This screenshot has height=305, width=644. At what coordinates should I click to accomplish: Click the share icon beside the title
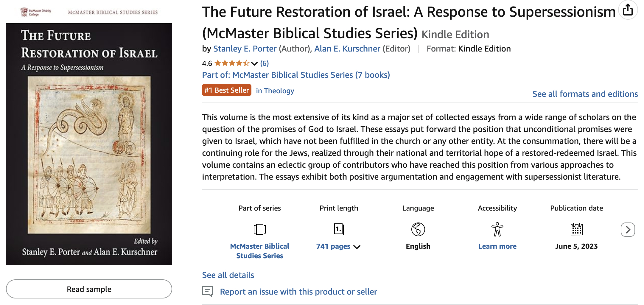[x=628, y=10]
